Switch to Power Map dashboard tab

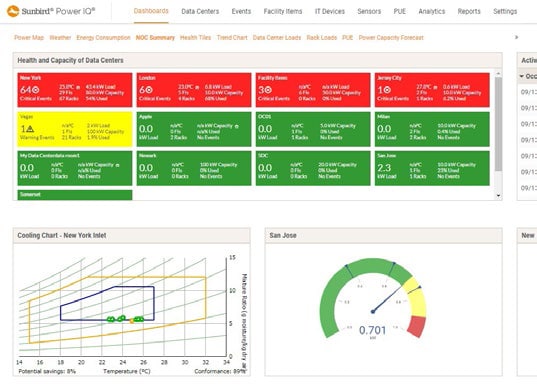click(29, 38)
